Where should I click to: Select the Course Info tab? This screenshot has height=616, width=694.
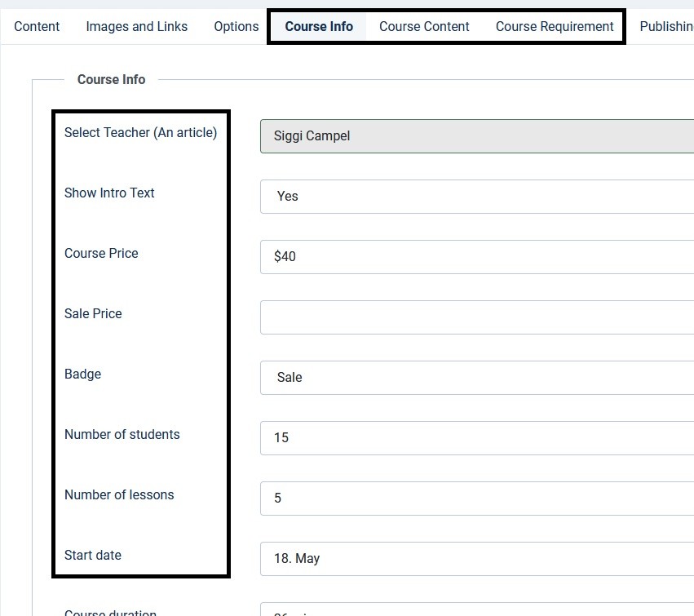[319, 26]
